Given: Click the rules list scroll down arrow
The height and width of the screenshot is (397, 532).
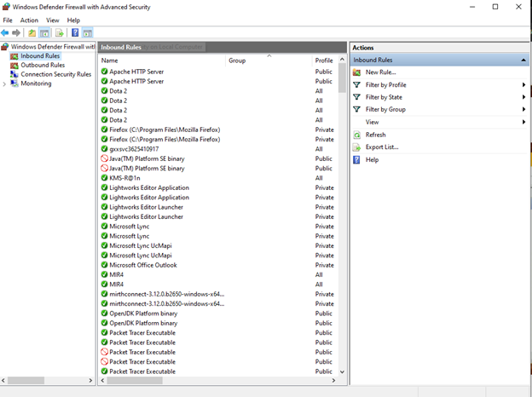Looking at the screenshot, I should (x=342, y=372).
